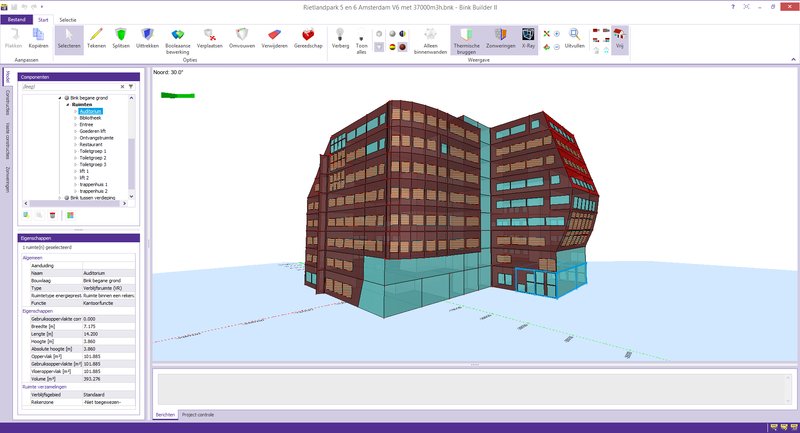Open the Zonweringen side tab

coord(8,180)
